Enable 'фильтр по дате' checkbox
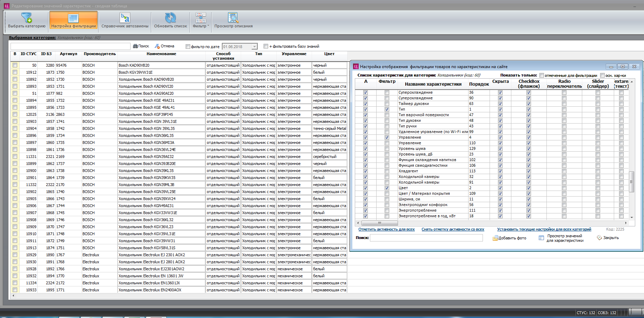The image size is (644, 318). click(188, 46)
